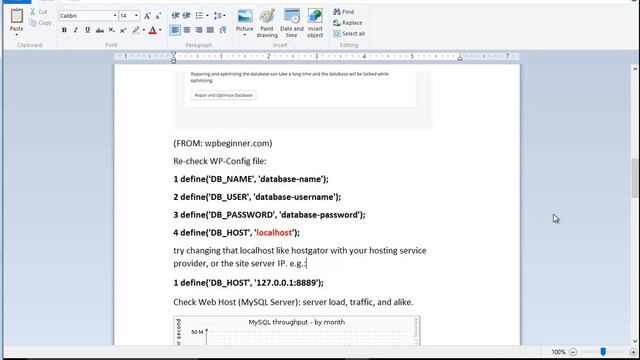Grow the font size
Screen dimensions: 640x360
tap(147, 16)
